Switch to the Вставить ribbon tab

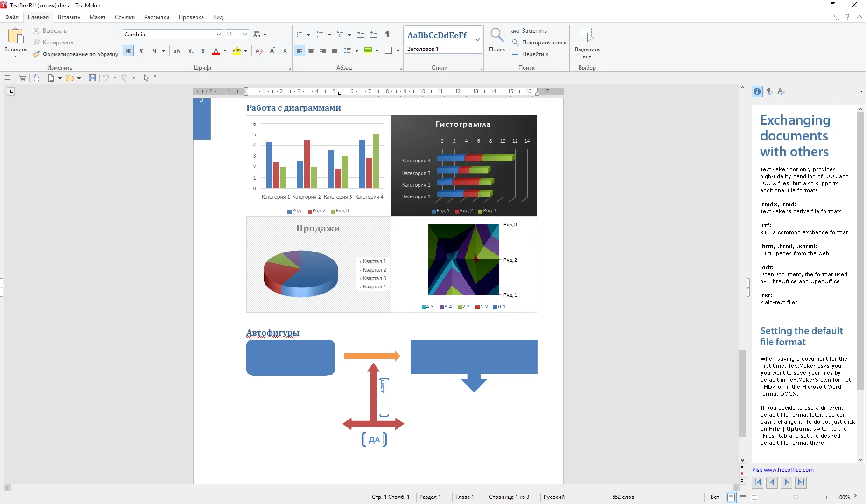coord(69,17)
